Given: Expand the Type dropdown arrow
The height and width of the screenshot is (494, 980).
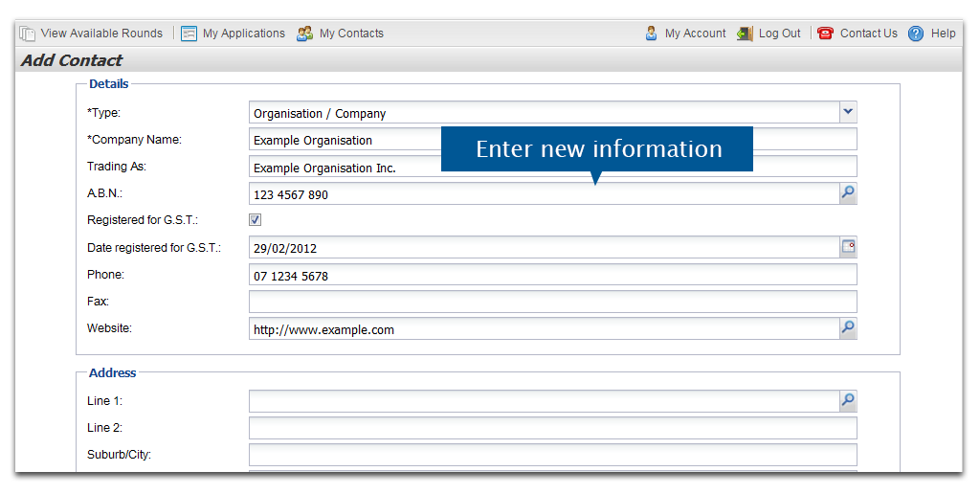Looking at the screenshot, I should tap(848, 112).
